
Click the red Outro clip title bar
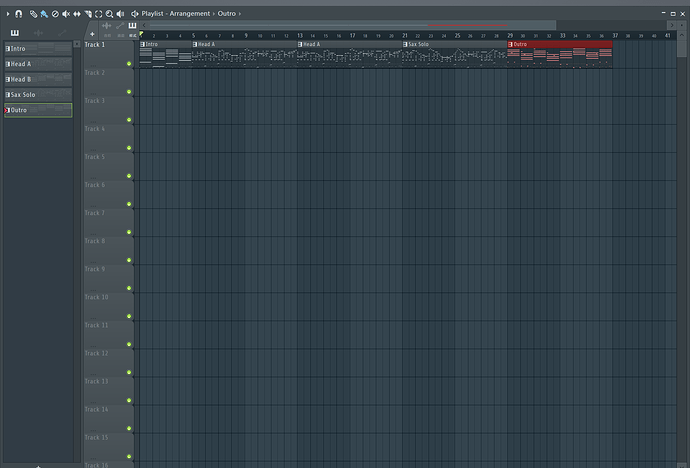(560, 44)
